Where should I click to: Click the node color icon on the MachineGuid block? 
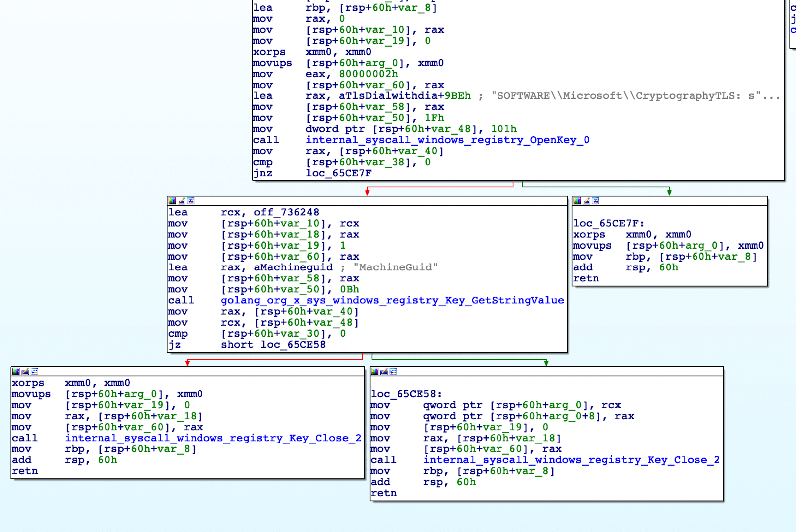click(x=172, y=201)
